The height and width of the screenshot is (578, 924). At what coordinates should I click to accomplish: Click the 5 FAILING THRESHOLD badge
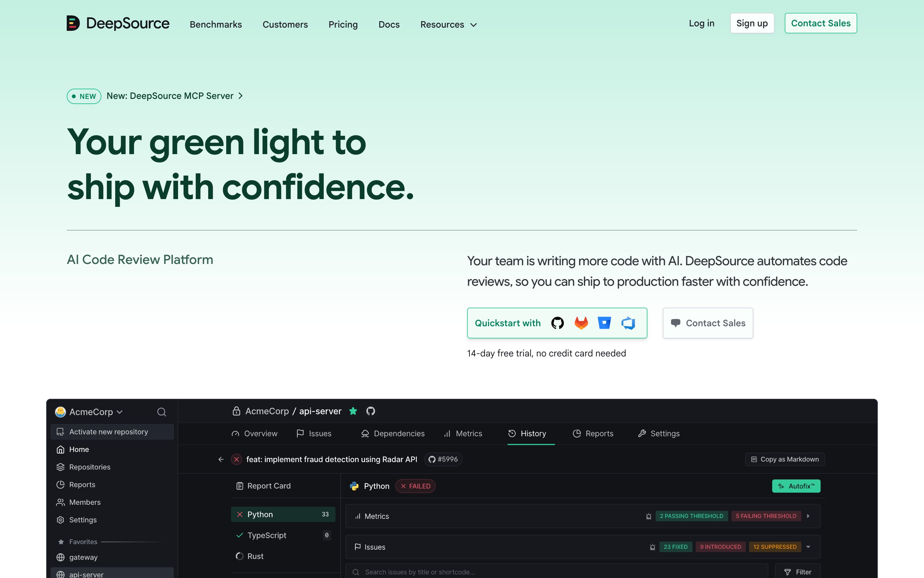pos(766,516)
